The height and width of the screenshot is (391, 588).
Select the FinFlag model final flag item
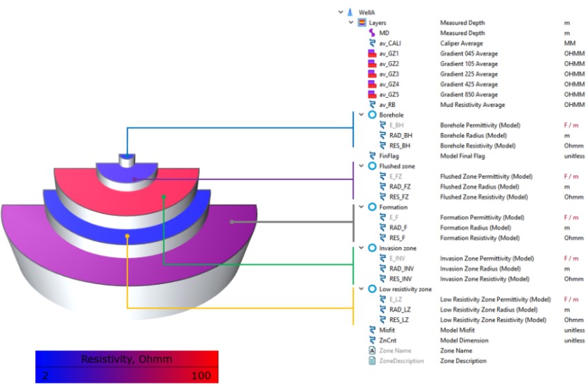(x=390, y=156)
